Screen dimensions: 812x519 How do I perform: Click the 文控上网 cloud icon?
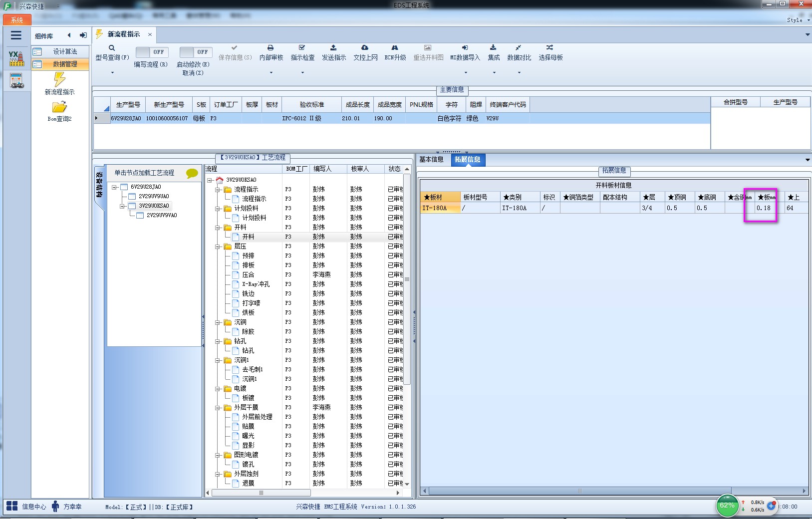pos(365,48)
